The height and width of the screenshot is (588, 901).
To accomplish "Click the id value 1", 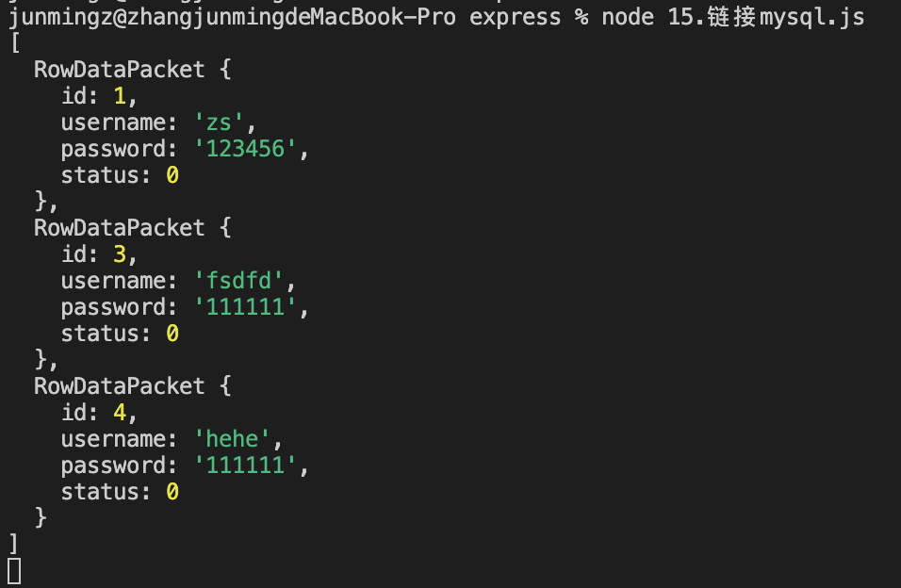I will tap(120, 96).
